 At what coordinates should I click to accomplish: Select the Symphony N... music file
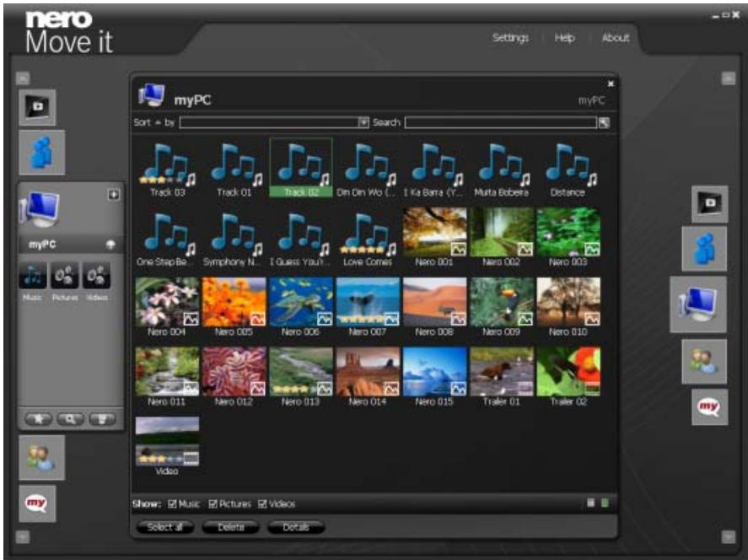[x=234, y=239]
